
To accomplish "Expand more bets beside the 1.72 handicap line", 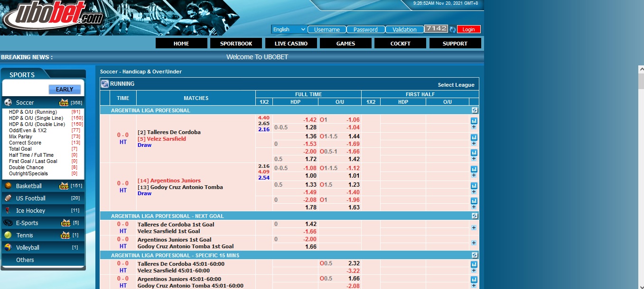I will click(x=474, y=159).
